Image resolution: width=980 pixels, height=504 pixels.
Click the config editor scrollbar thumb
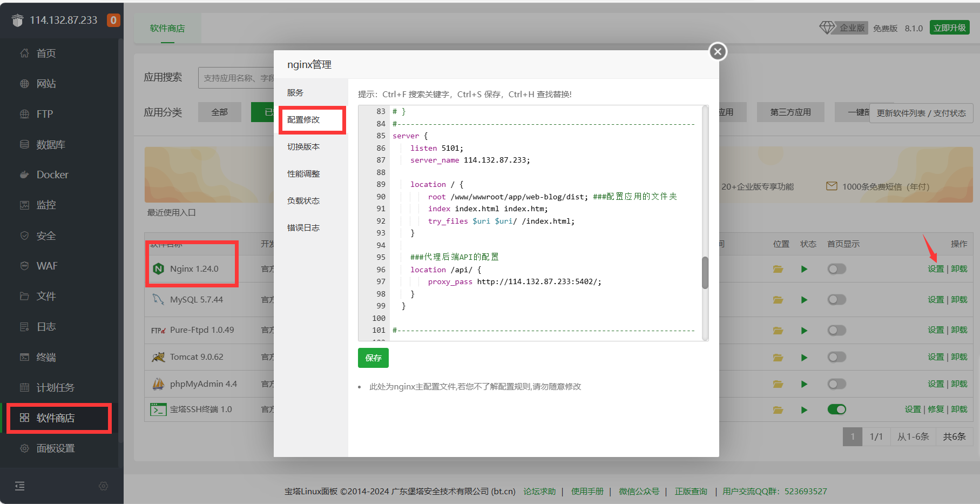tap(705, 273)
